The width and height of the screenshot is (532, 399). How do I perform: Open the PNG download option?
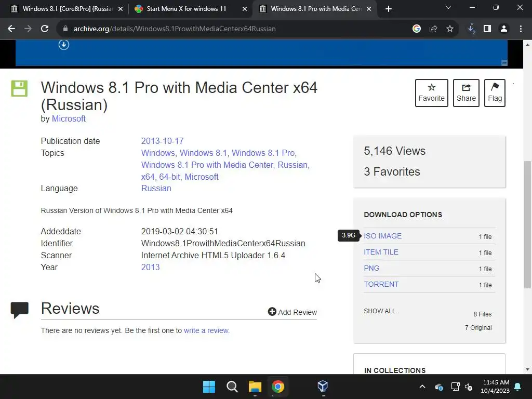click(x=371, y=269)
